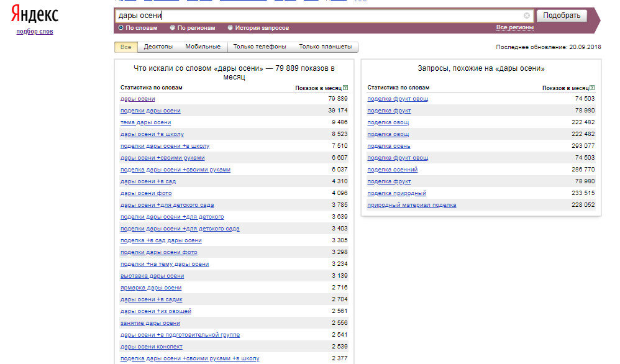Open 'поделка фрукт' link showing first 78 980
The height and width of the screenshot is (364, 620).
click(389, 111)
